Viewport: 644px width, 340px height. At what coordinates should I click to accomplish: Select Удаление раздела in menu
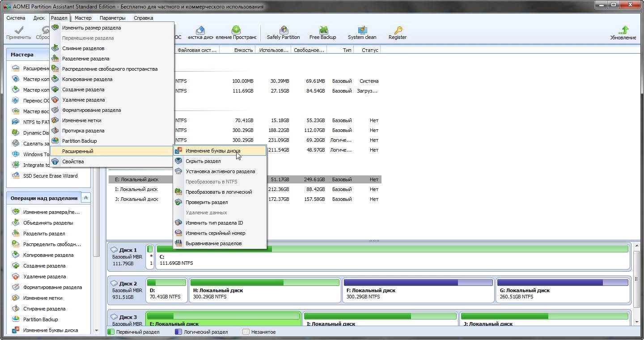(112, 100)
